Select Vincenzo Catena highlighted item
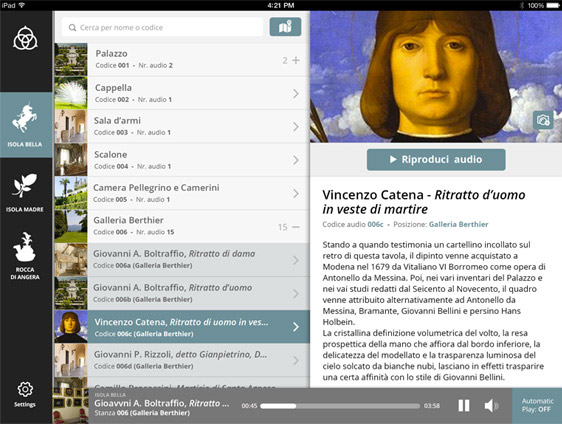This screenshot has width=562, height=424. click(182, 327)
